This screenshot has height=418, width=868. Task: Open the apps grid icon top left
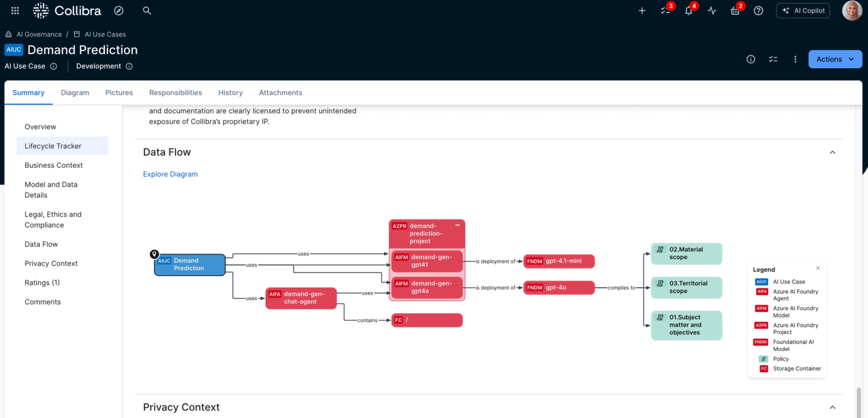point(14,10)
